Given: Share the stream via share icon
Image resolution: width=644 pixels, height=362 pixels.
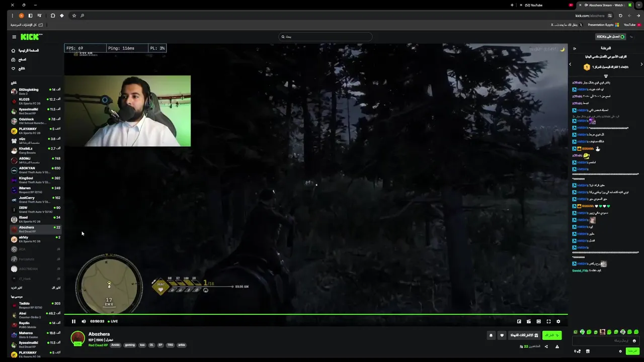Looking at the screenshot, I should 546,346.
